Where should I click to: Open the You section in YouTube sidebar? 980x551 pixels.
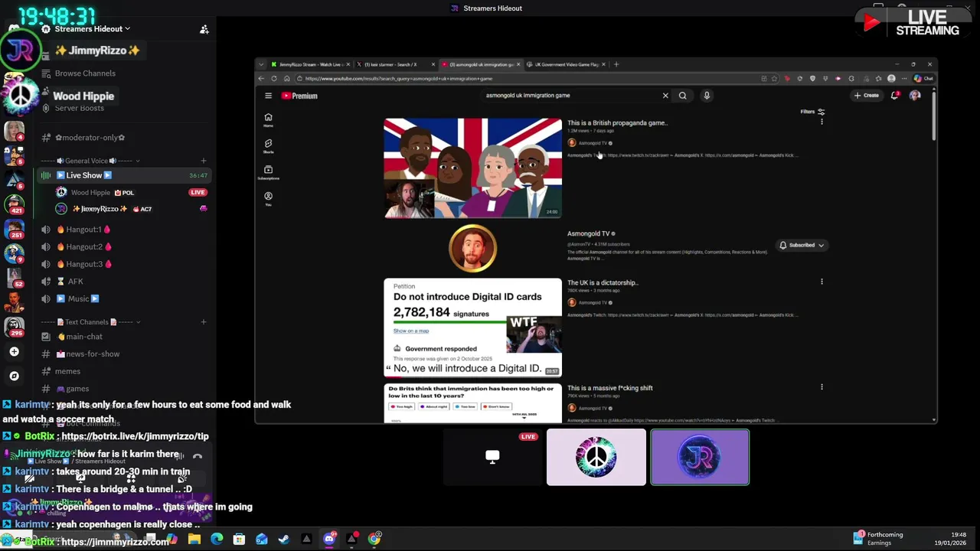268,199
